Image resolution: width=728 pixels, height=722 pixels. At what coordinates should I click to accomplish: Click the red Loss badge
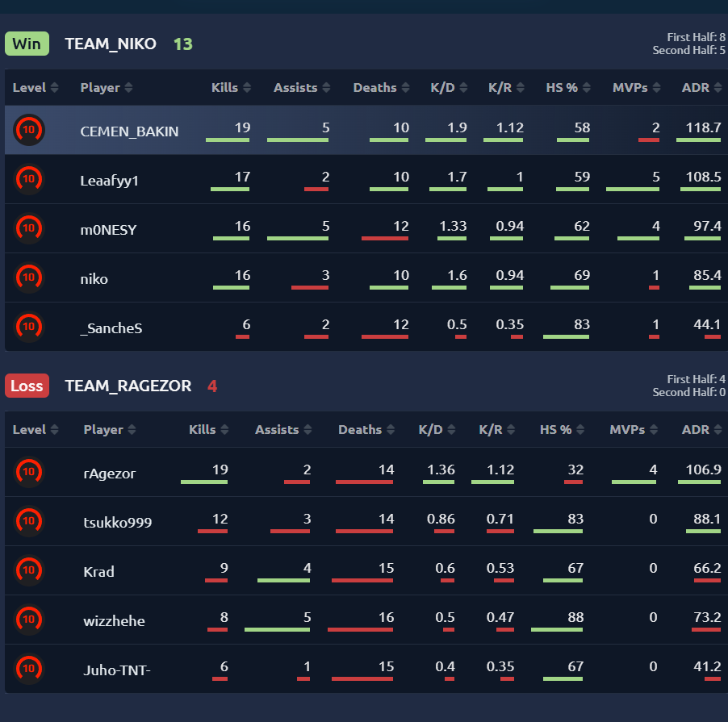[27, 386]
